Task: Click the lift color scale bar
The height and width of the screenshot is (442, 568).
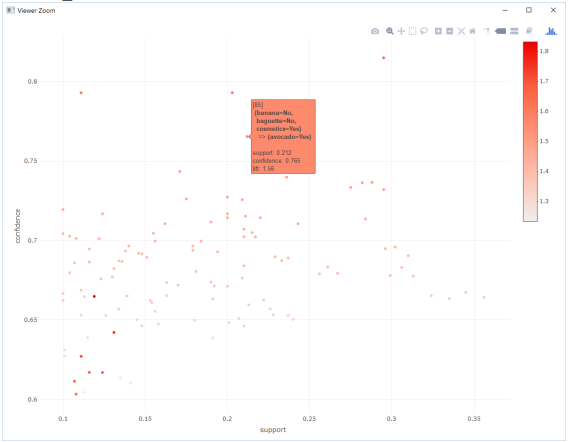Action: coord(530,131)
